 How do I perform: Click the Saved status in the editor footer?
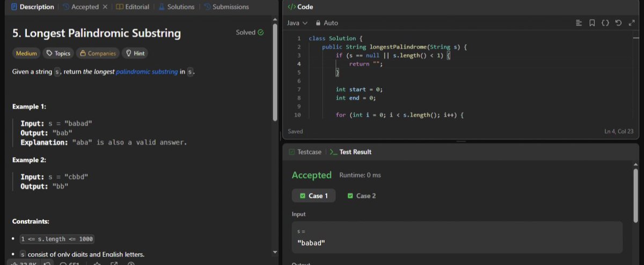295,131
